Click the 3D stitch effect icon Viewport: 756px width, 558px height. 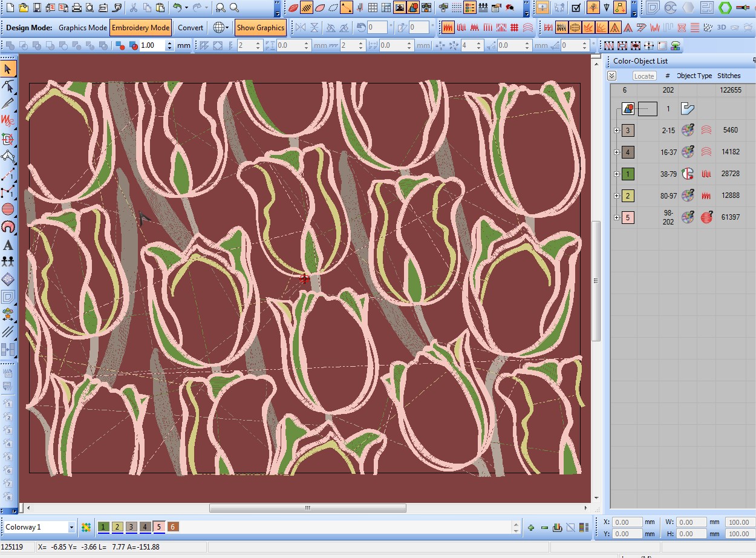[x=722, y=28]
